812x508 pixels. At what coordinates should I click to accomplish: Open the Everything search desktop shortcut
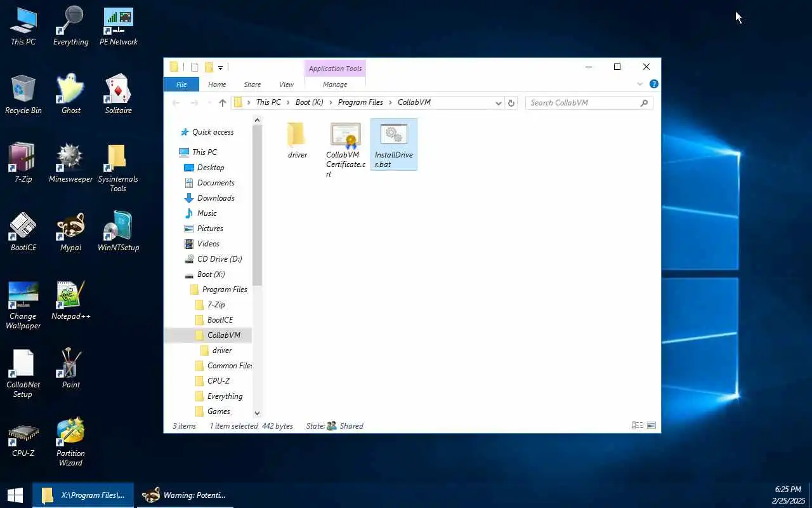click(70, 27)
